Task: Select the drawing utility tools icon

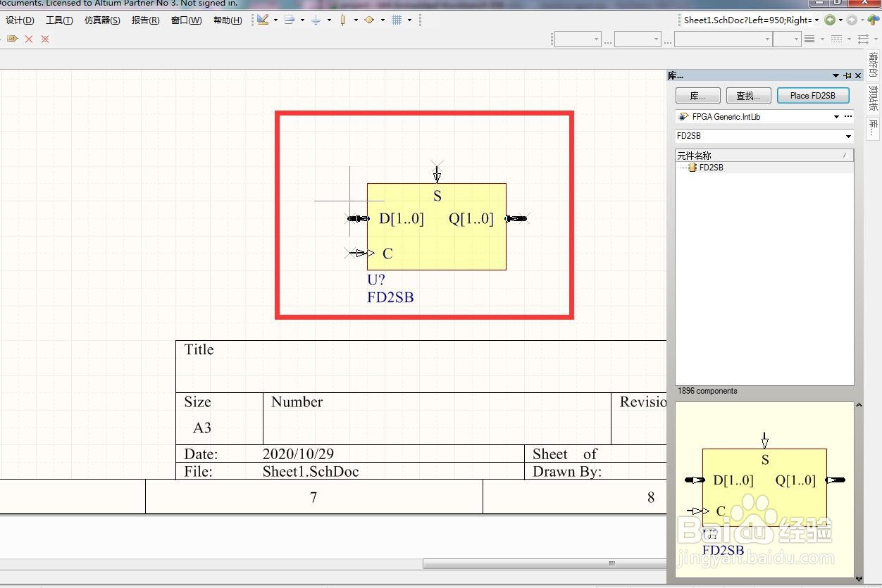Action: (x=263, y=20)
